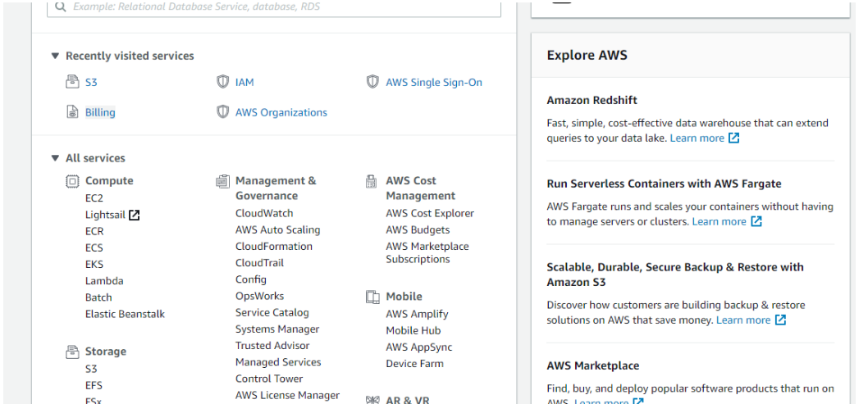Collapse the All services section

[55, 158]
